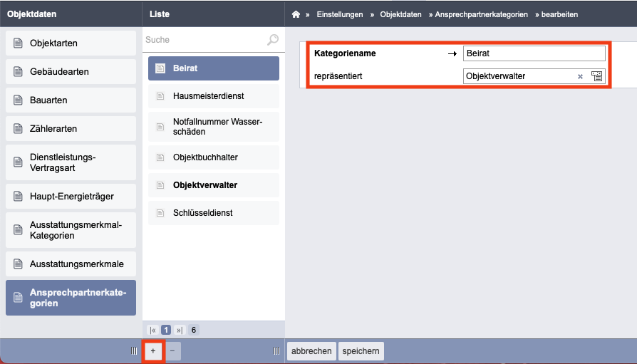Select Ansprechpartnerkategorien sidebar entry
The width and height of the screenshot is (637, 364).
(71, 298)
